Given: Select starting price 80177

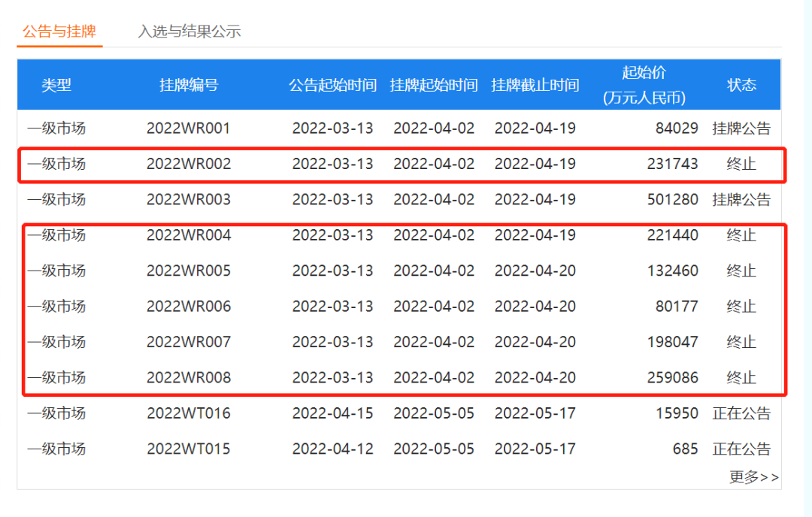Looking at the screenshot, I should coord(677,307).
